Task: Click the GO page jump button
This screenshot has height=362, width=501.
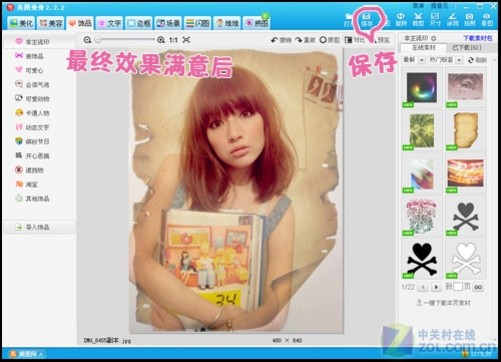Action: (x=478, y=287)
